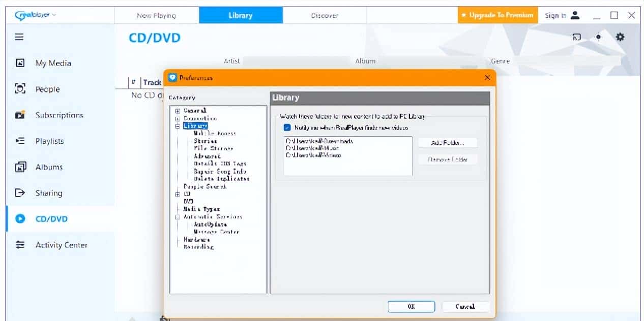This screenshot has width=644, height=321.
Task: Open the People section
Action: 47,89
